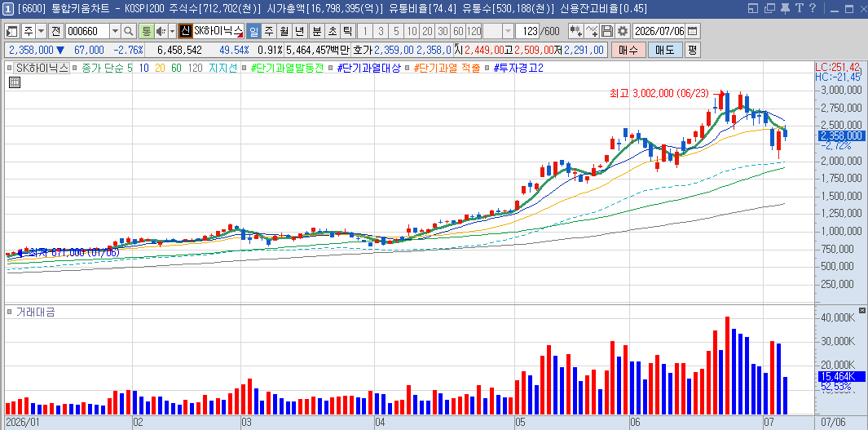Click the speaker sound alert icon
The image size is (868, 430).
coord(161,31)
